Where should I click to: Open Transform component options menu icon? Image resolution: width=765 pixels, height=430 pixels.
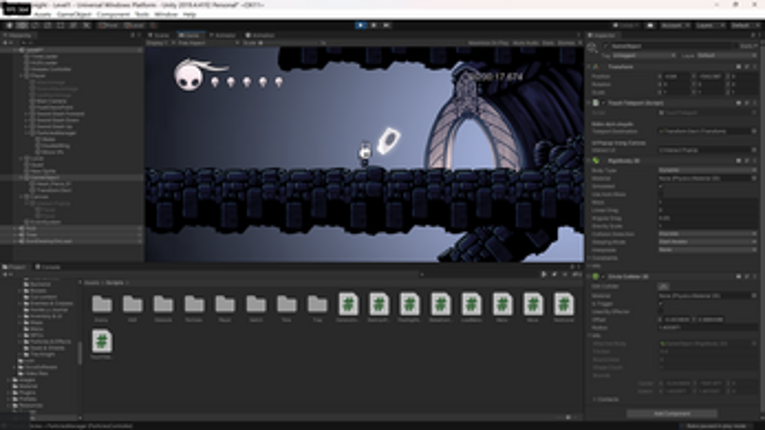[x=754, y=66]
